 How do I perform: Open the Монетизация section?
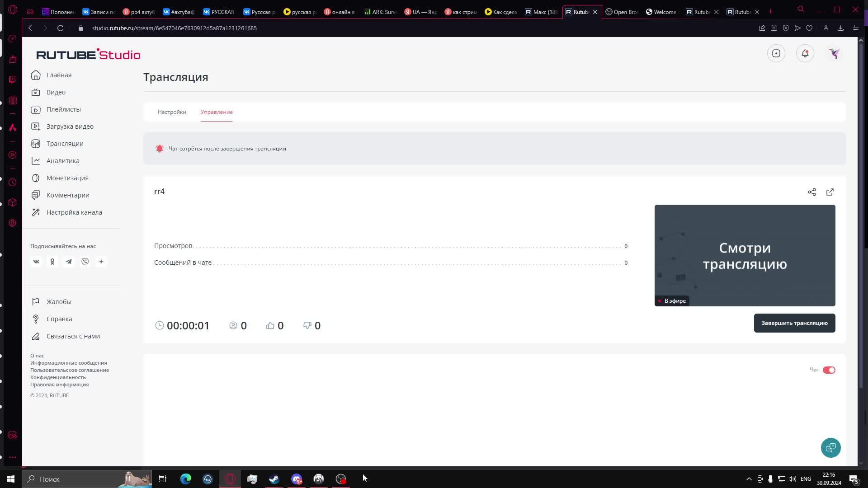click(67, 178)
